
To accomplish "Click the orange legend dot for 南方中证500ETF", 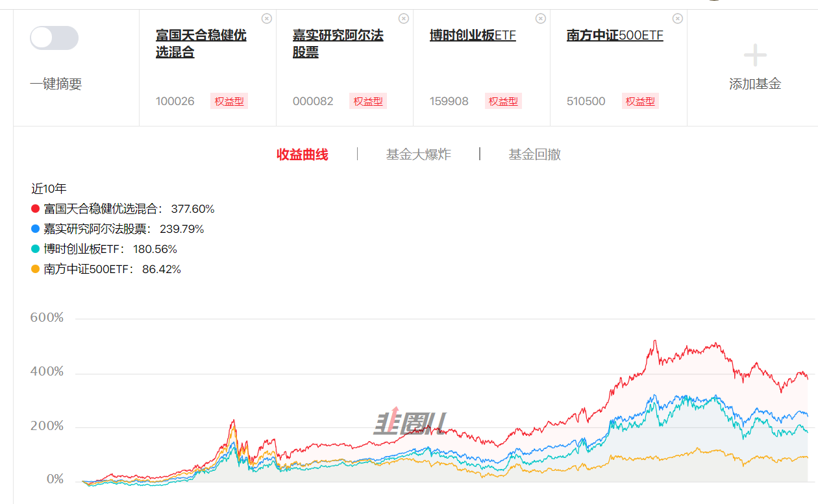I will 36,269.
